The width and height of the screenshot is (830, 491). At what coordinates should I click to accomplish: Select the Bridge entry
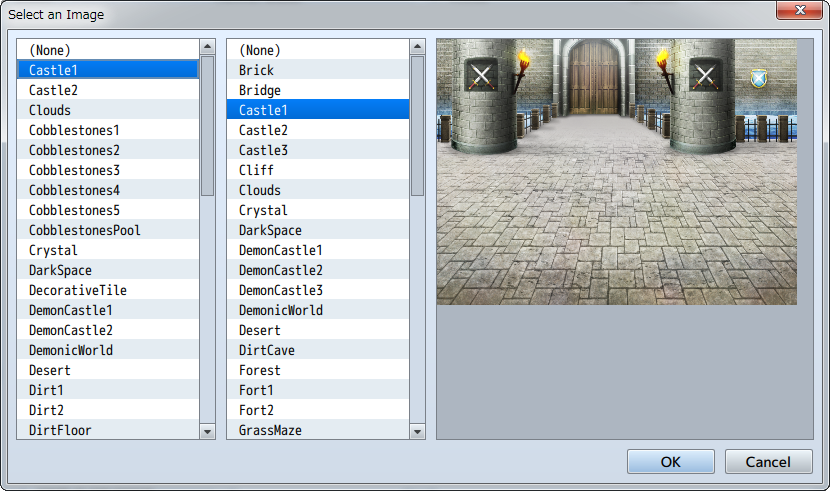tap(259, 90)
